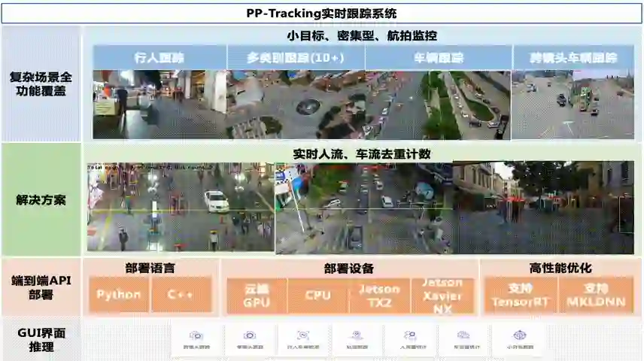
Task: Click the C++ deployment language button
Action: 181,294
